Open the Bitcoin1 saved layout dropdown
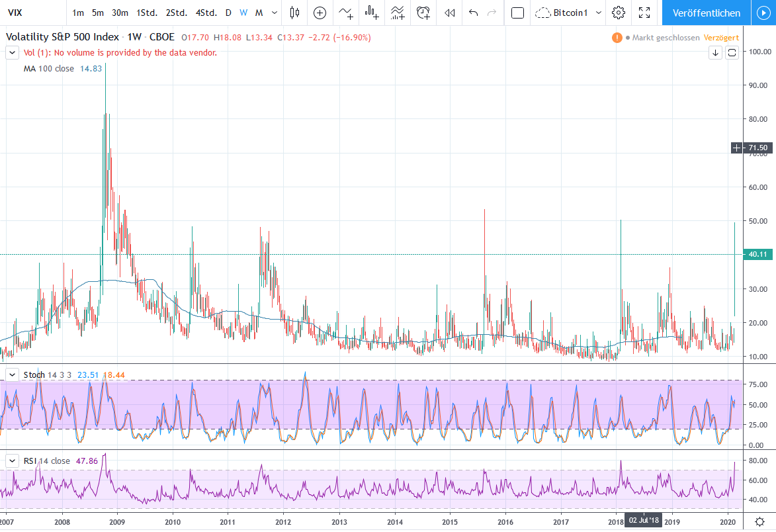This screenshot has height=532, width=776. pyautogui.click(x=599, y=13)
